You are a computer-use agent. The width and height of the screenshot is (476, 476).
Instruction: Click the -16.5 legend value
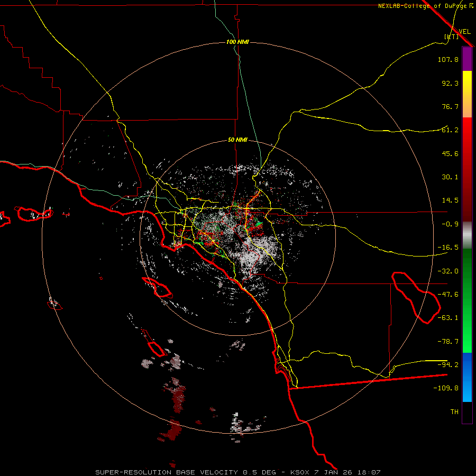[448, 248]
